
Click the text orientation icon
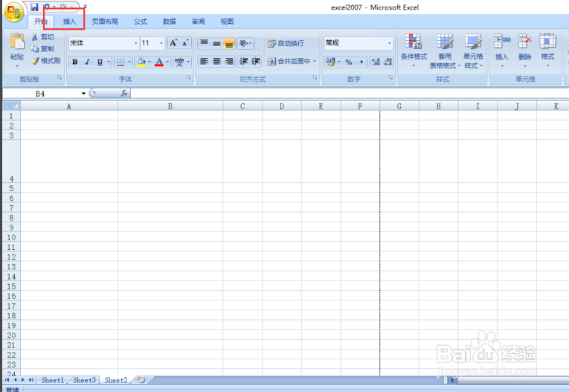(x=244, y=43)
